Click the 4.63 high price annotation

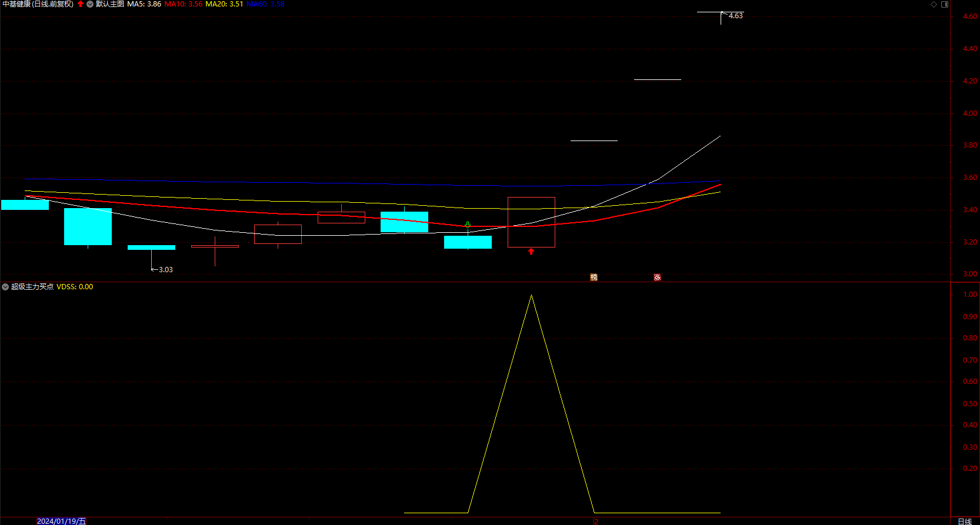[735, 16]
